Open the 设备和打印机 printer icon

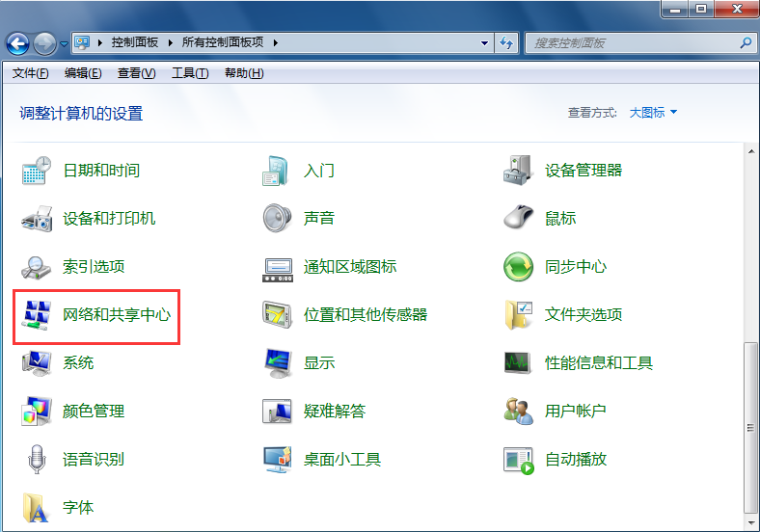[37, 219]
